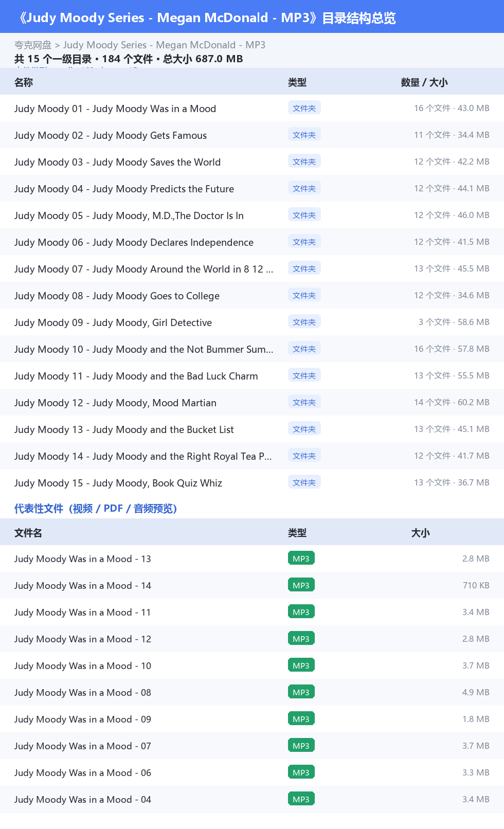Screen dimensions: 504x829
Task: Open Judy Moody, Book Quiz Whiz folder
Action: pos(118,483)
